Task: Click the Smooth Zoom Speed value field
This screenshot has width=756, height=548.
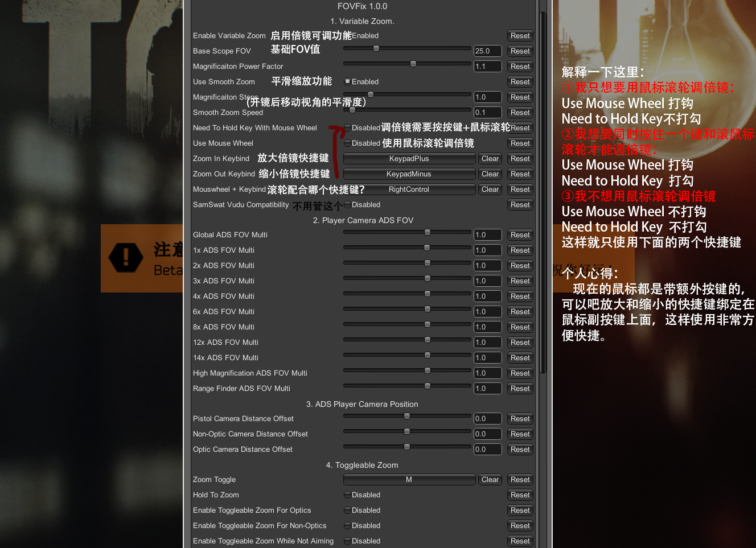Action: pyautogui.click(x=487, y=113)
